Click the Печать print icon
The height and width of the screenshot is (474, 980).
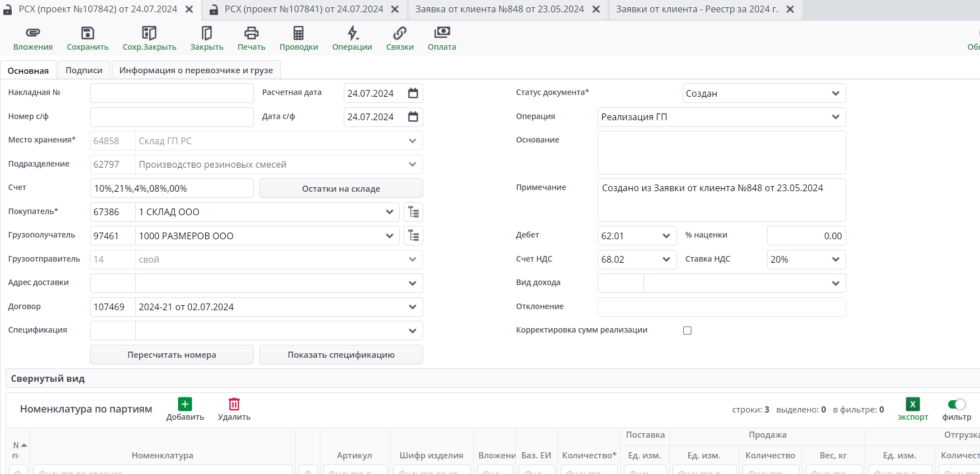pos(252,34)
